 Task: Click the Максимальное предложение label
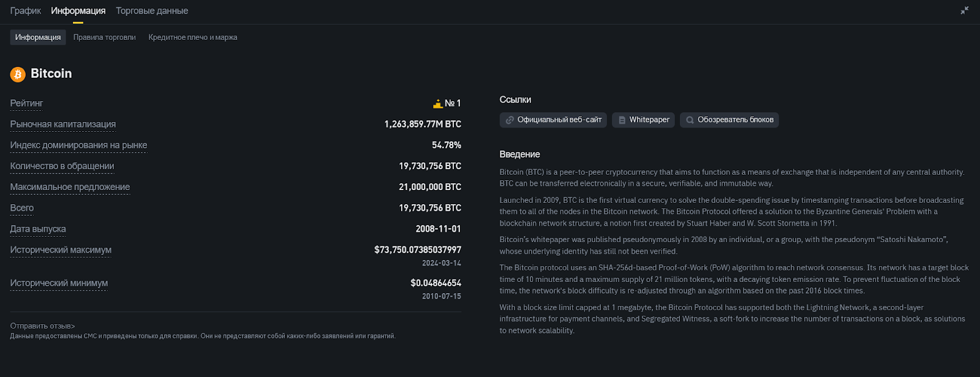coord(70,187)
